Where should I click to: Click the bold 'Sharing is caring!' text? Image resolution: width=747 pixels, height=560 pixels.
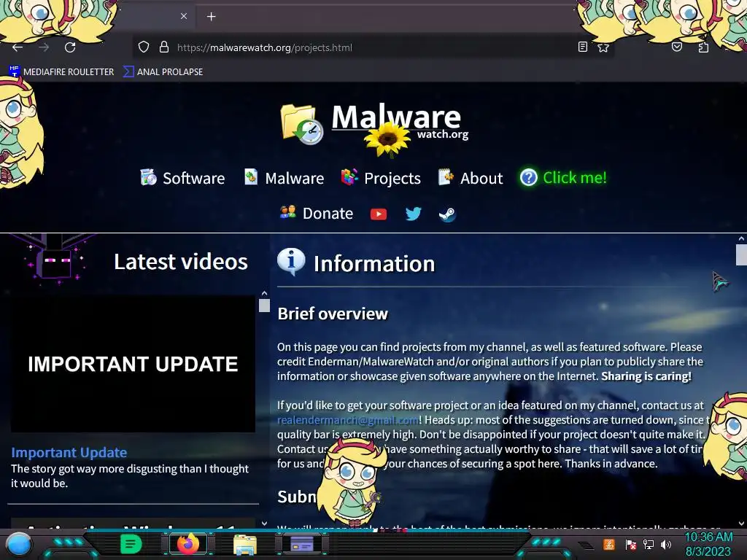click(x=646, y=376)
